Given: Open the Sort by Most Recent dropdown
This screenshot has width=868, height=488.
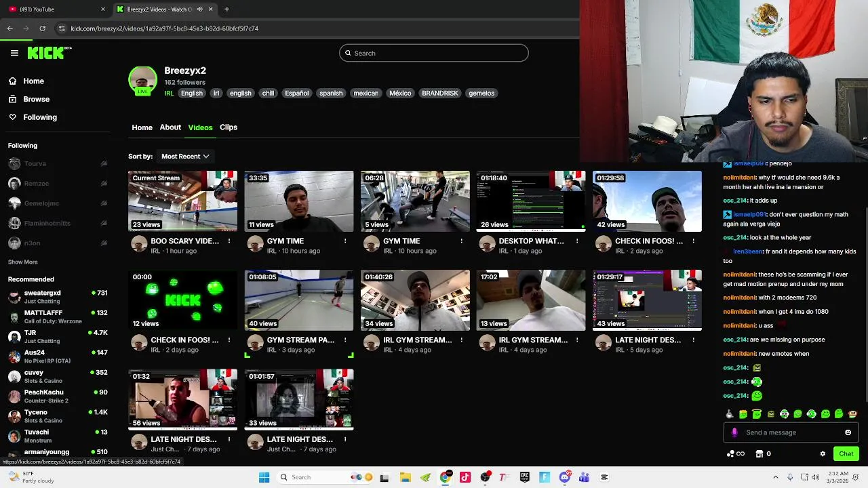Looking at the screenshot, I should [185, 157].
